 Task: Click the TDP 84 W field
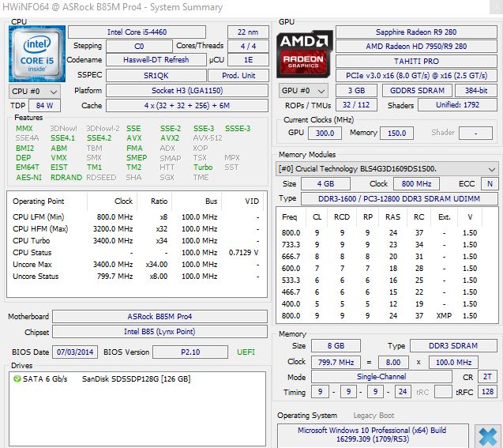44,106
